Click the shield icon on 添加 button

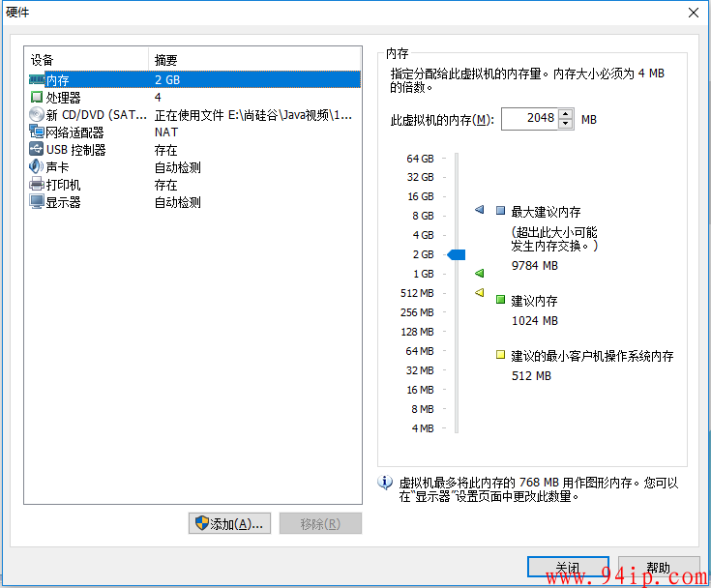click(x=202, y=523)
